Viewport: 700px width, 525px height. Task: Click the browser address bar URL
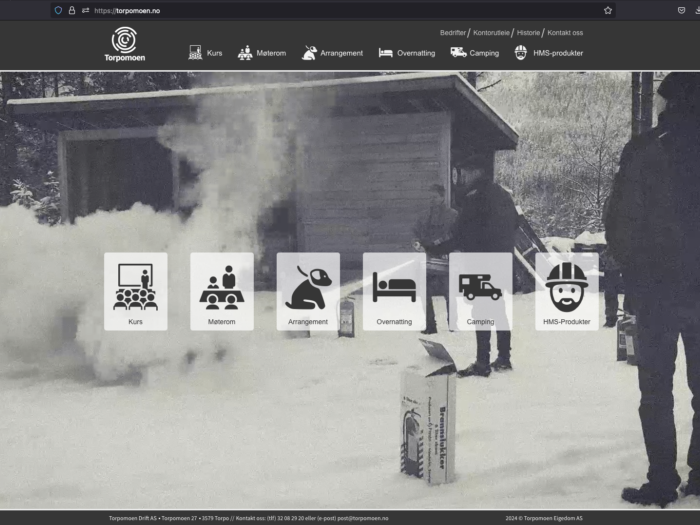[127, 11]
